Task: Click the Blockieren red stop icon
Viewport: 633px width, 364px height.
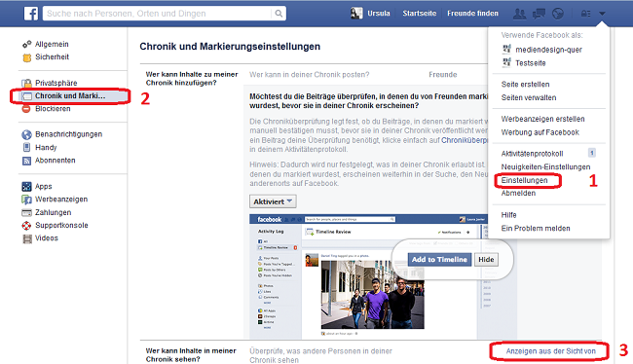Action: point(26,109)
